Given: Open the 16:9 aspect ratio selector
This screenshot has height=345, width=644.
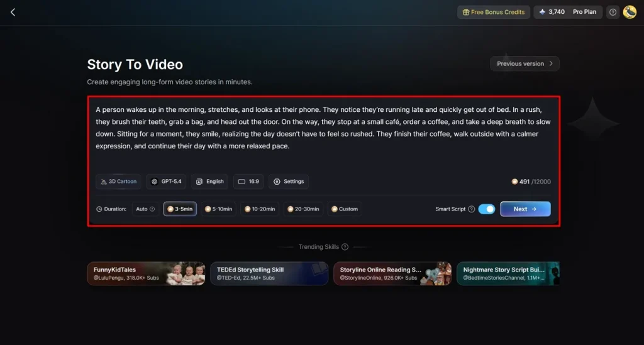Looking at the screenshot, I should 248,182.
